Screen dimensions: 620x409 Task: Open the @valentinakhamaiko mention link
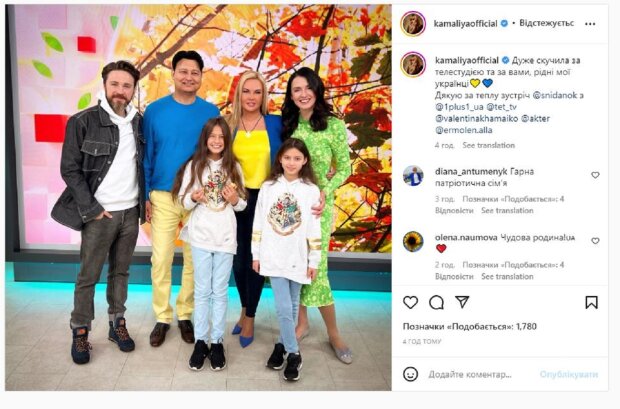point(476,118)
